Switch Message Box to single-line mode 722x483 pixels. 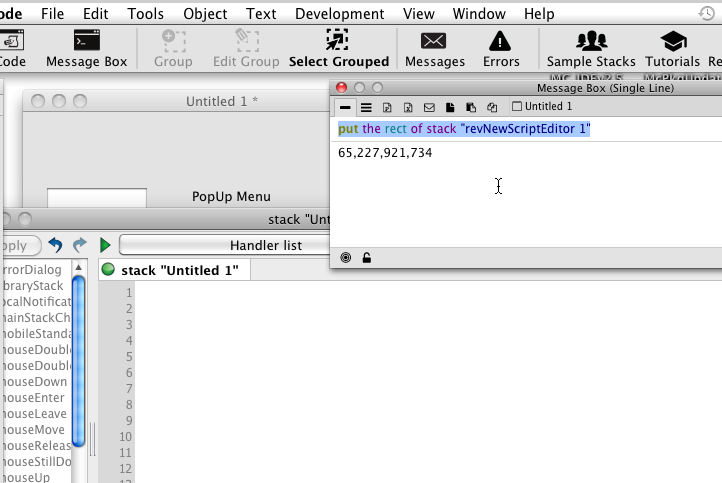coord(345,107)
